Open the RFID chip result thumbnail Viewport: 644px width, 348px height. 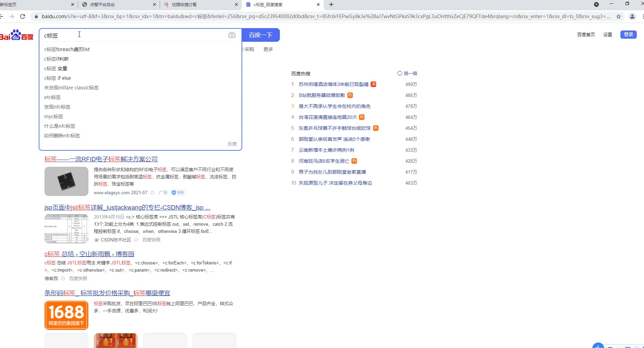(66, 181)
